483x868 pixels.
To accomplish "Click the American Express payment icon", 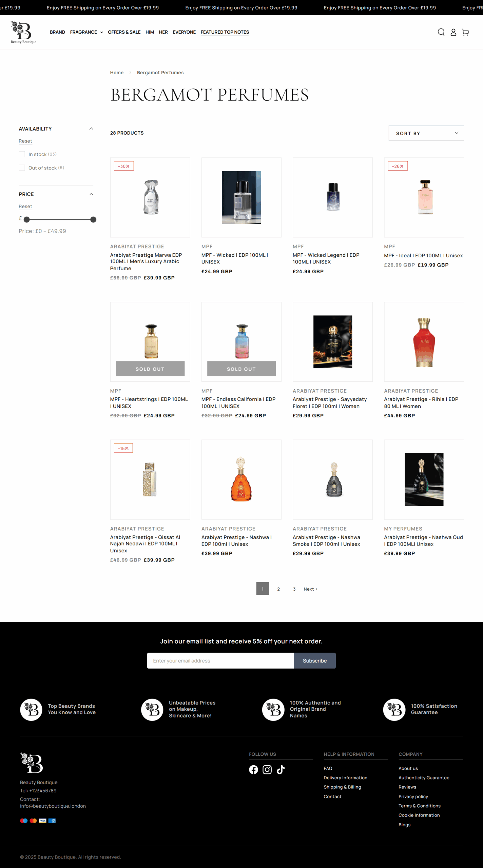I will 52,821.
